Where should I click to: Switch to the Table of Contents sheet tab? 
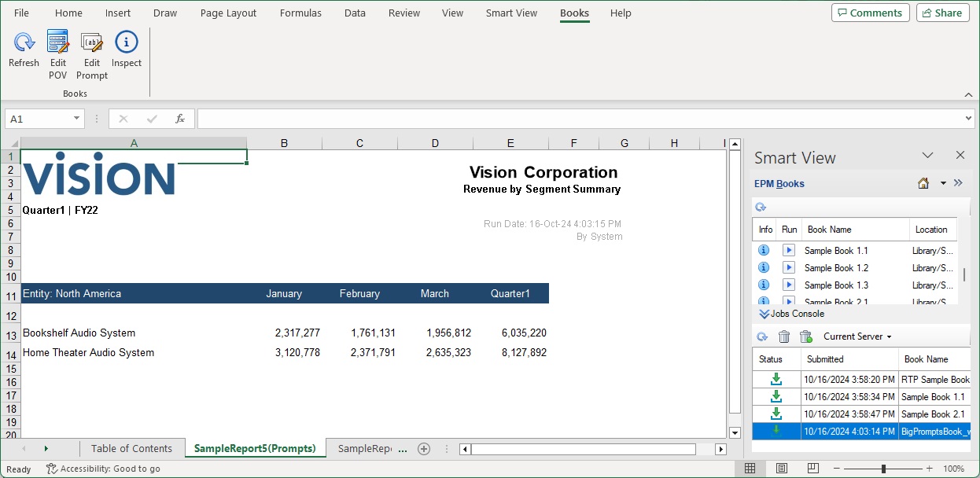[131, 448]
